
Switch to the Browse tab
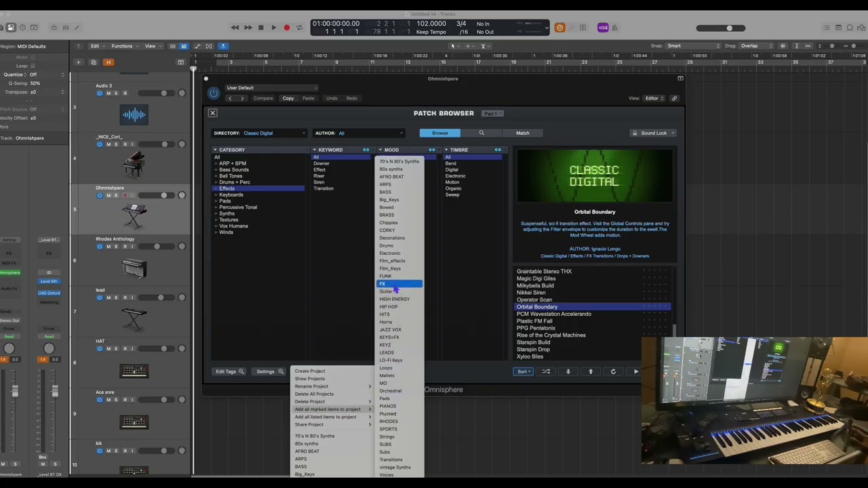click(x=440, y=133)
